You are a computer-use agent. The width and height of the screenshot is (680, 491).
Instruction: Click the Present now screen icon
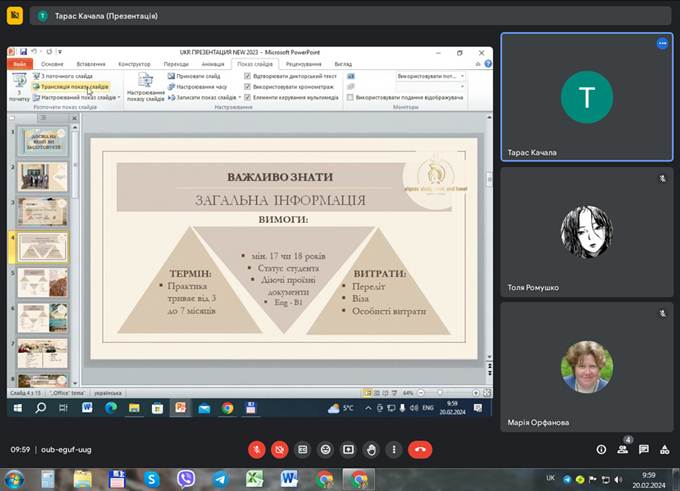click(349, 450)
